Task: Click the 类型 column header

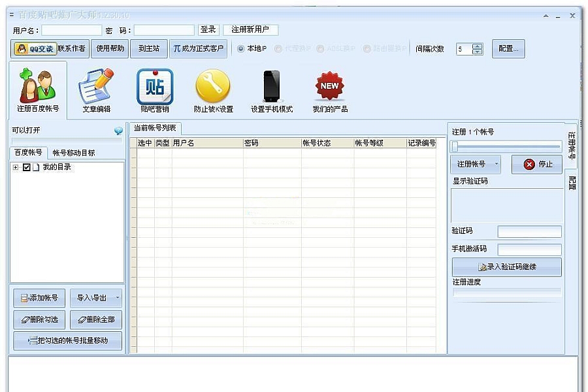Action: click(x=163, y=143)
